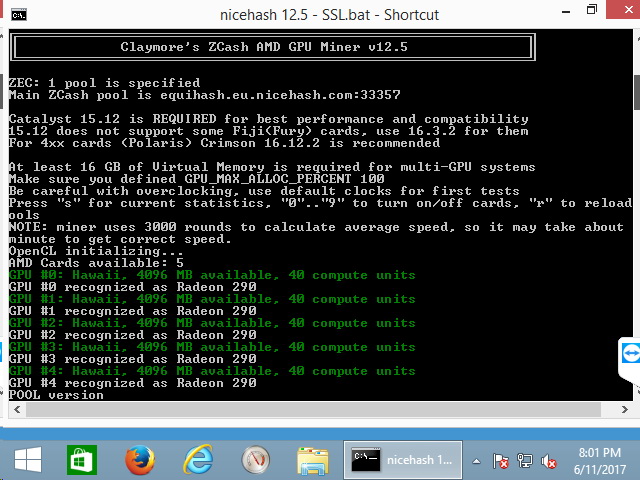This screenshot has height=480, width=640.
Task: Click the 'POOL version' line
Action: pos(56,395)
